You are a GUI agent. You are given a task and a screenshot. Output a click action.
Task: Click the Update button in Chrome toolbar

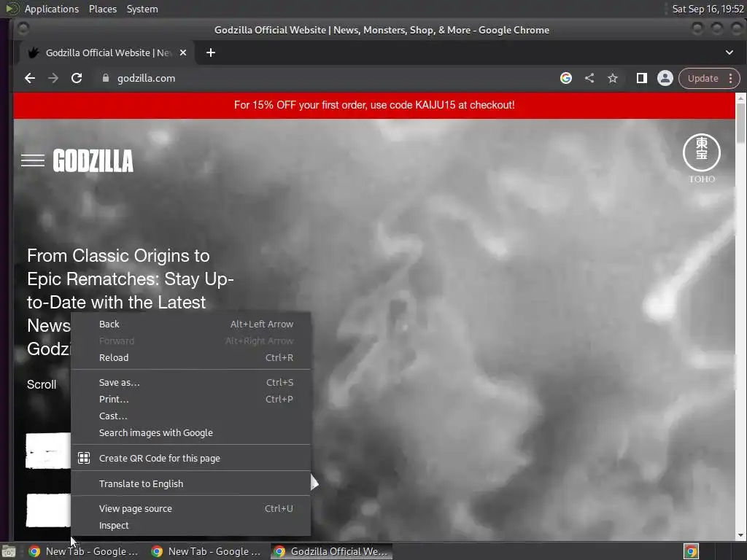pyautogui.click(x=703, y=78)
